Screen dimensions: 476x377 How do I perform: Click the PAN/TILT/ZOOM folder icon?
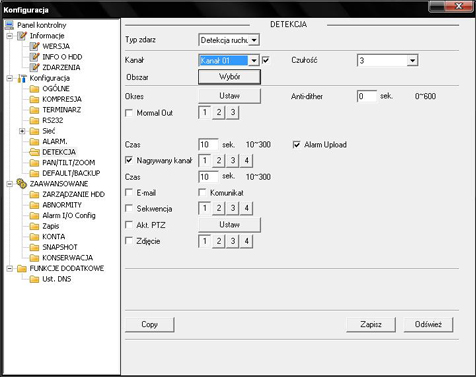pyautogui.click(x=34, y=163)
